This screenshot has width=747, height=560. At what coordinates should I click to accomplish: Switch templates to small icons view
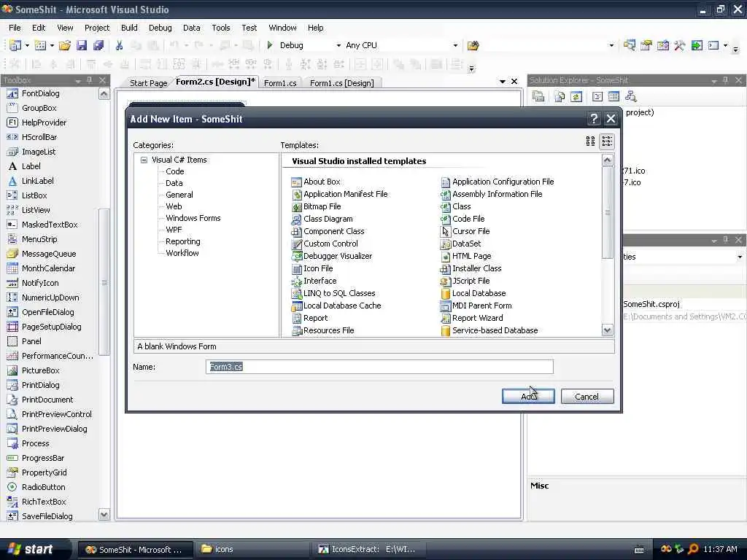coord(606,141)
